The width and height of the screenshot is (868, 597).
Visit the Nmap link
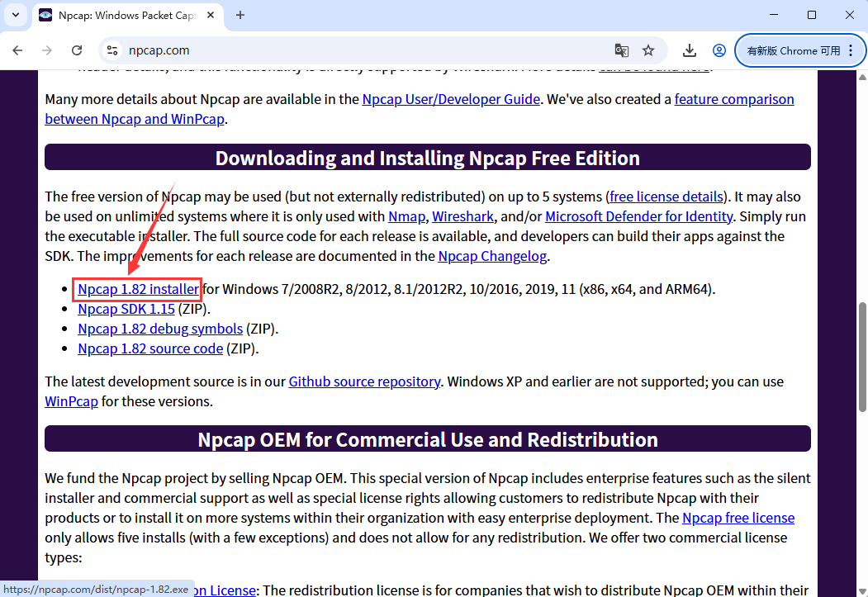(x=407, y=216)
